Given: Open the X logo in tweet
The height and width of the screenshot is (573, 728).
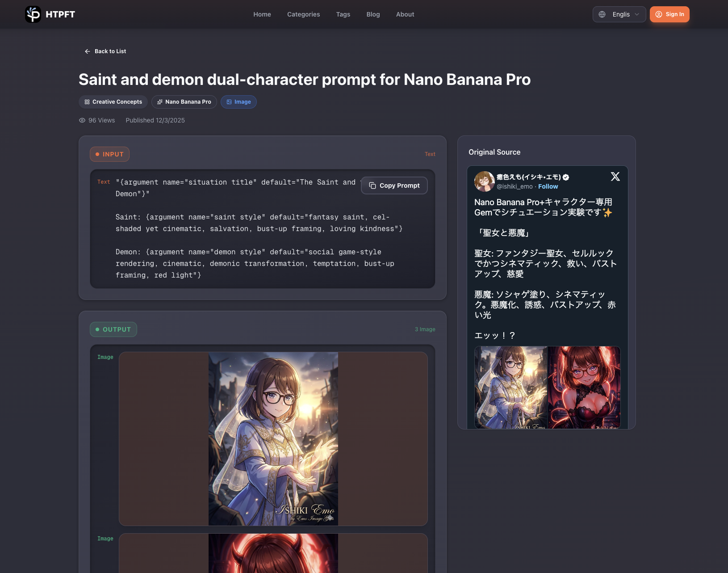Looking at the screenshot, I should 615,177.
